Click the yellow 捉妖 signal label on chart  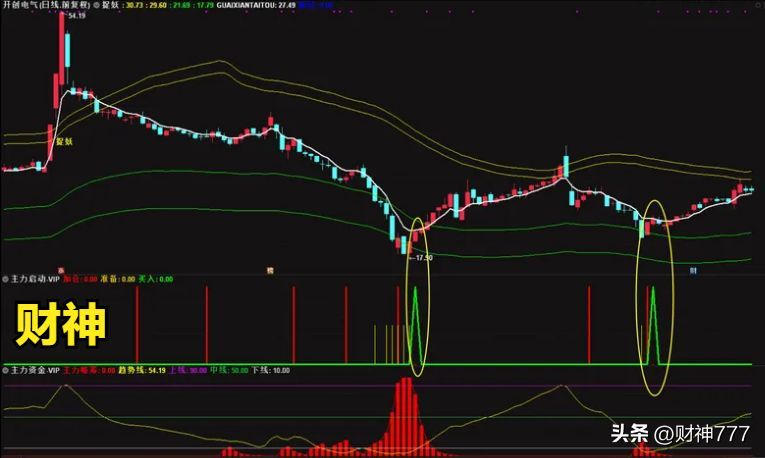point(64,142)
